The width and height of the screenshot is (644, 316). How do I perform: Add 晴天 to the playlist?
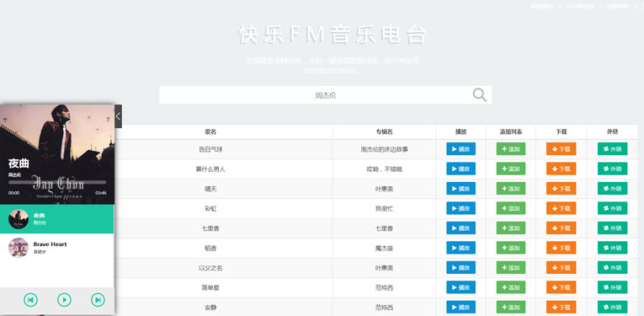pyautogui.click(x=511, y=188)
